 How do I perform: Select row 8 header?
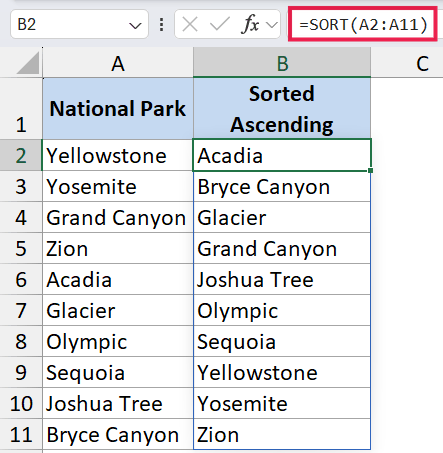(x=21, y=341)
